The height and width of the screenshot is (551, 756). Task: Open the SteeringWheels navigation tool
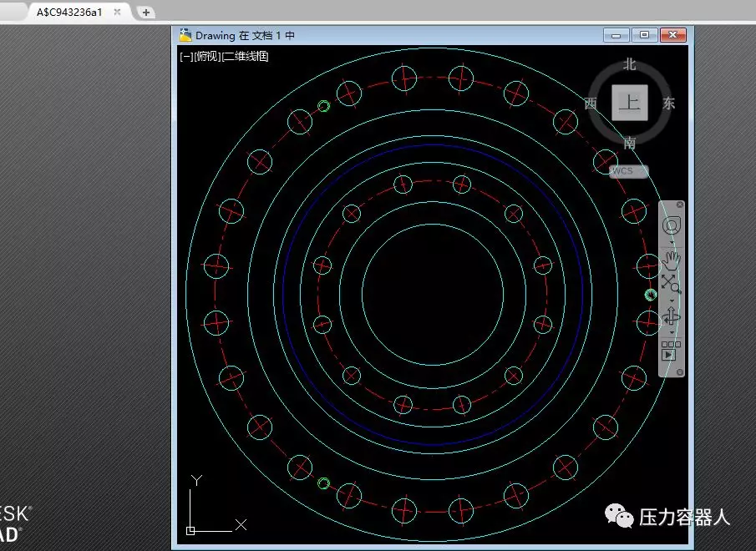671,226
